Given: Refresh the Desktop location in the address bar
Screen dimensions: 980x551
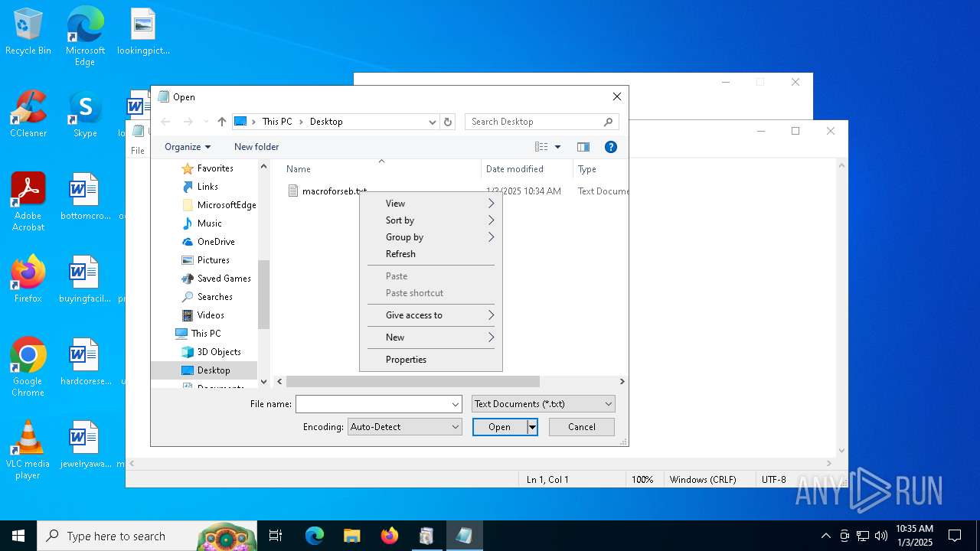Looking at the screenshot, I should click(448, 122).
